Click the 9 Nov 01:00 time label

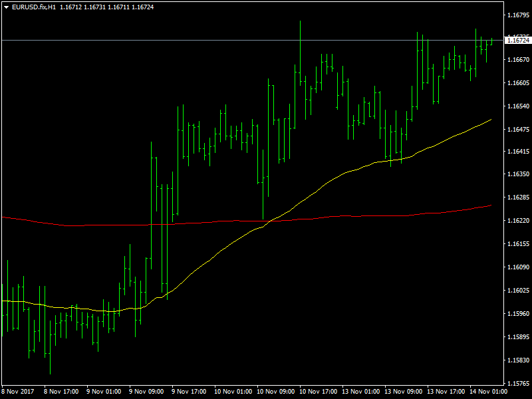click(x=104, y=392)
